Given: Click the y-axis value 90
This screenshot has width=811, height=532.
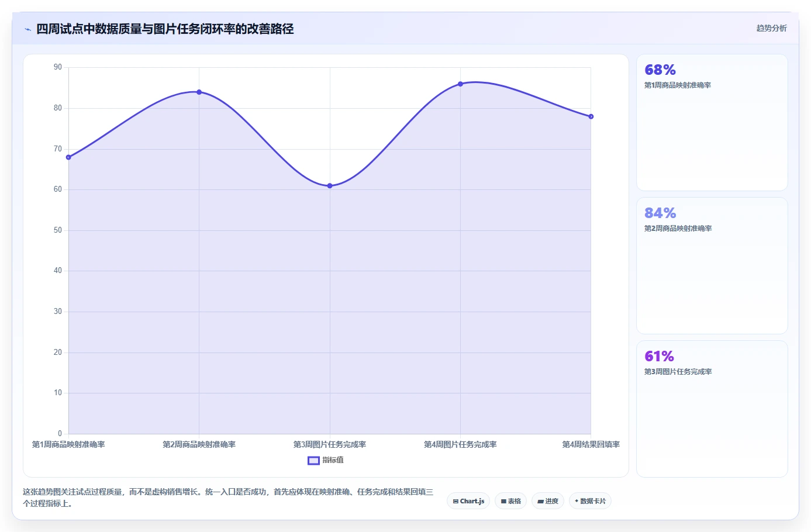Looking at the screenshot, I should [58, 67].
